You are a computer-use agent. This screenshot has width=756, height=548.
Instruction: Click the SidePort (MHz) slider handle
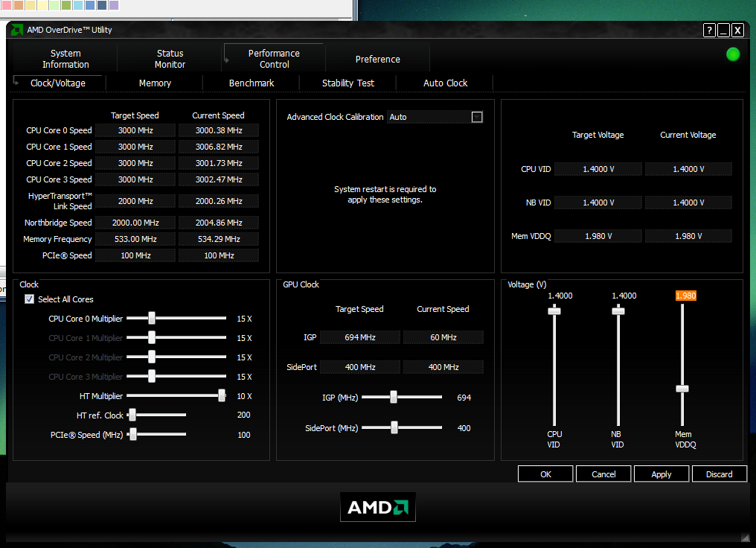[x=394, y=427]
